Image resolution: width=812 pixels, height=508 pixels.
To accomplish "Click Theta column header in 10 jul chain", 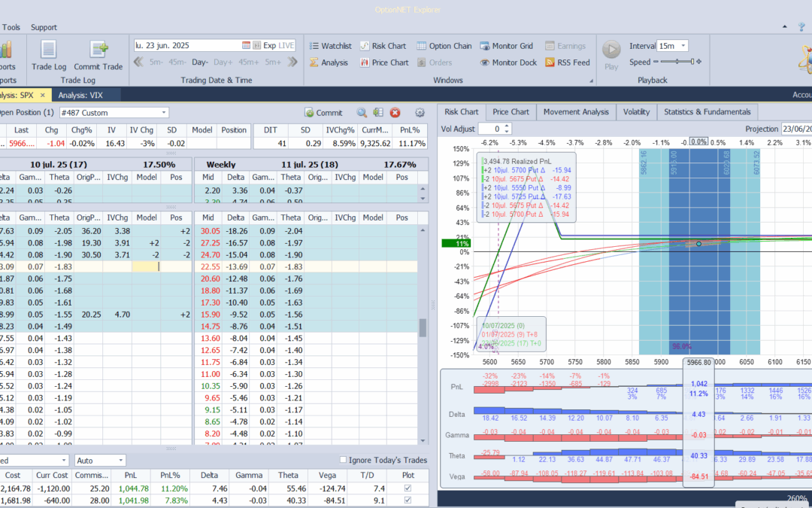I will click(x=59, y=178).
